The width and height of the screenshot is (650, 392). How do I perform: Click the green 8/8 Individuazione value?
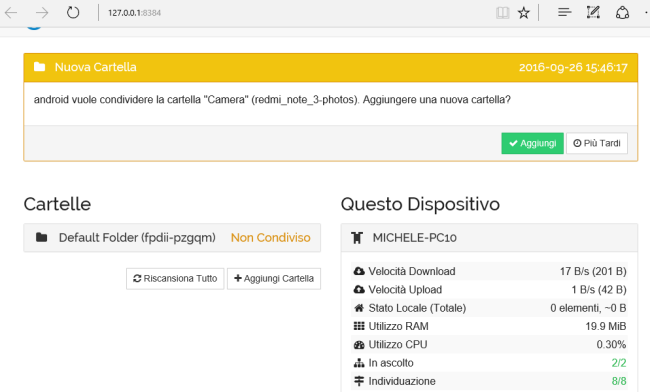click(619, 381)
